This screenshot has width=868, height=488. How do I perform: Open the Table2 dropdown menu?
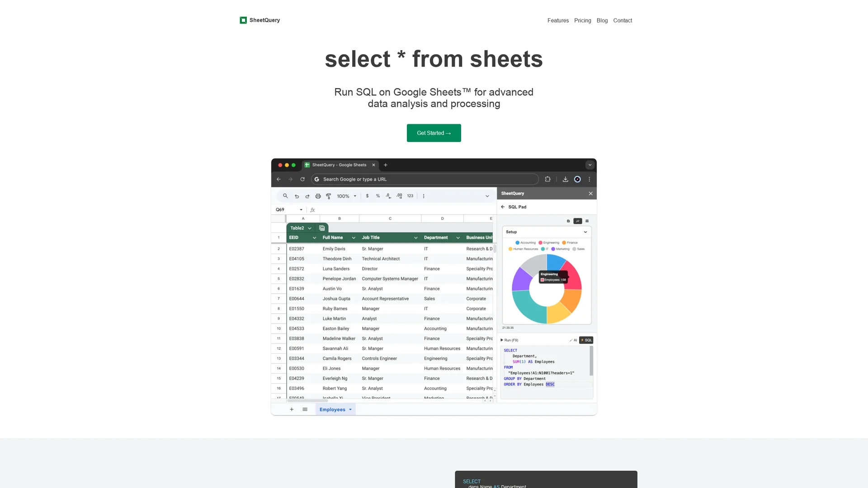[310, 228]
